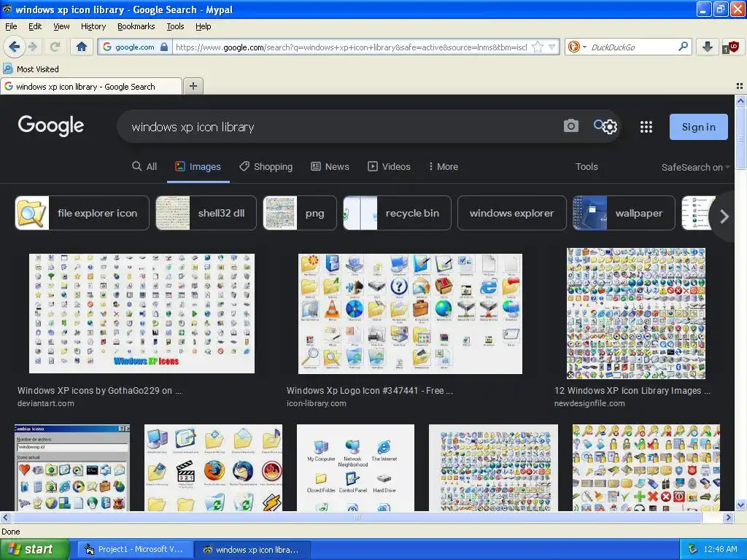The width and height of the screenshot is (747, 560).
Task: Open the URL history dropdown arrow
Action: pyautogui.click(x=552, y=47)
